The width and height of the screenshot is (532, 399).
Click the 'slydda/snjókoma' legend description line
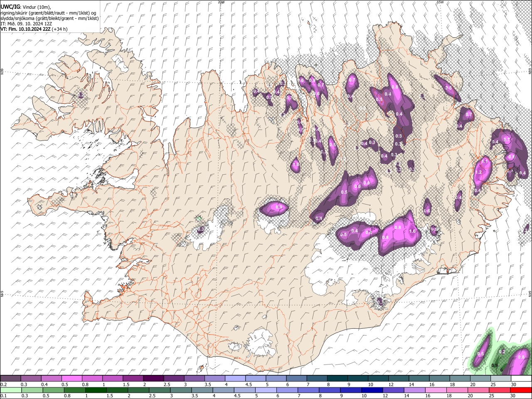(49, 18)
